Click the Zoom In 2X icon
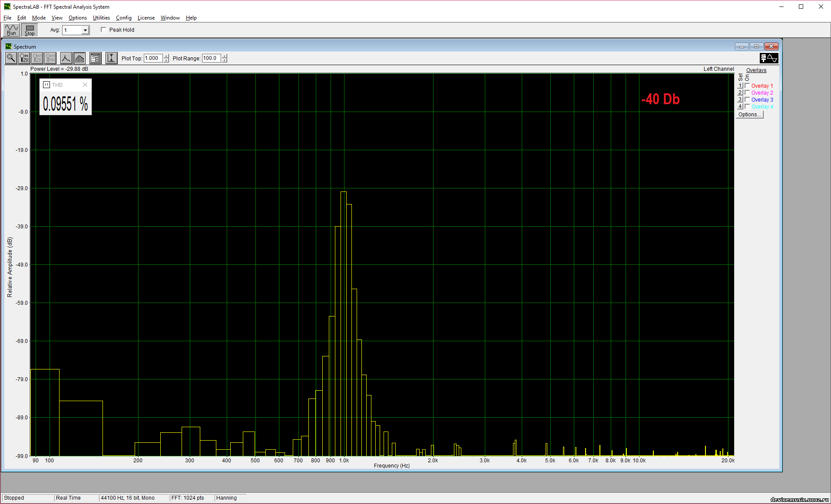Screen dimensions: 831x504 click(x=24, y=58)
